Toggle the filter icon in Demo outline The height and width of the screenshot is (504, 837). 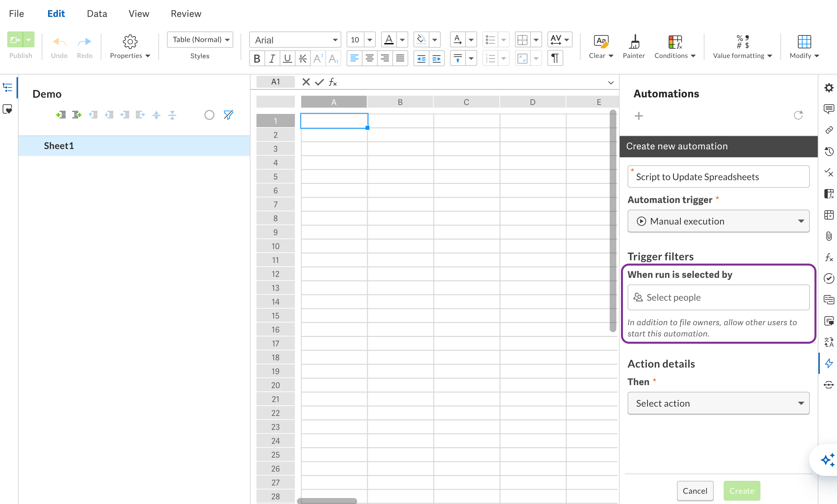coord(228,115)
